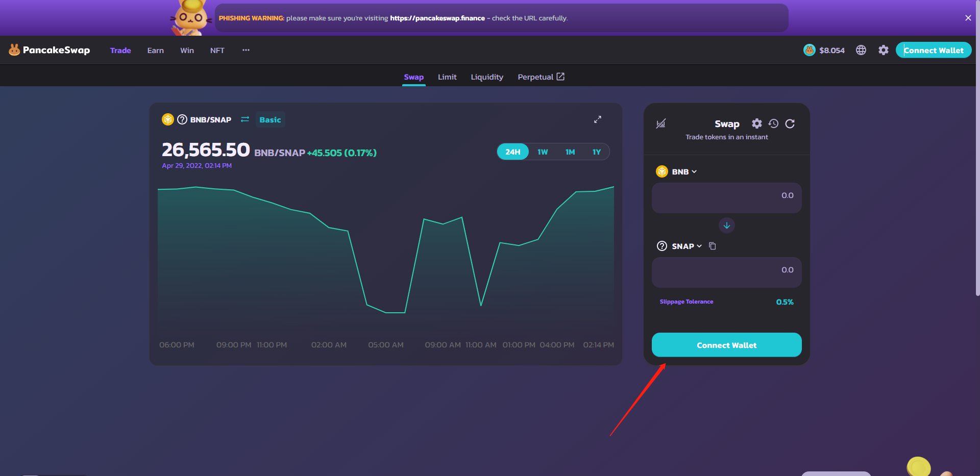Click the BNB coin icon in swap panel
Image resolution: width=980 pixels, height=476 pixels.
click(662, 171)
